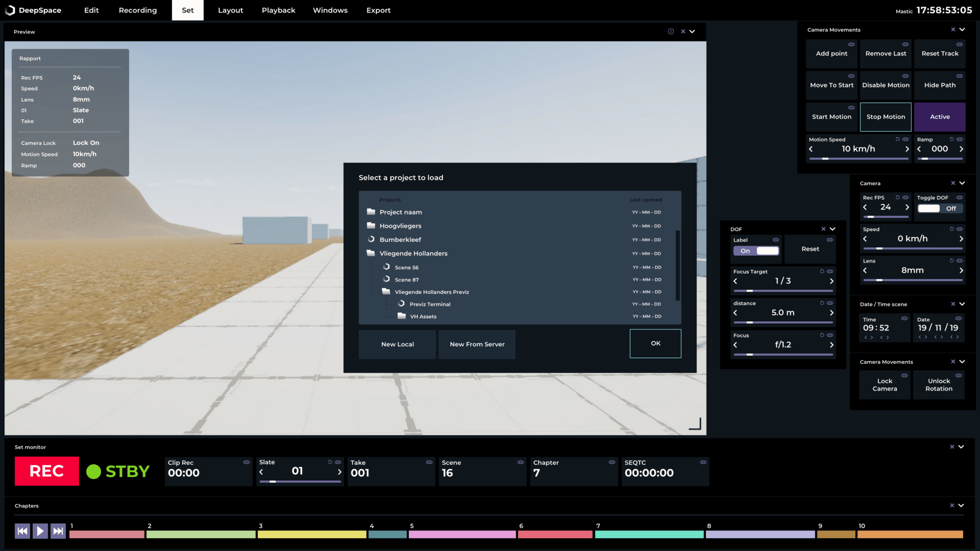The image size is (980, 551).
Task: Select the Bumberkleef project icon
Action: click(x=371, y=240)
